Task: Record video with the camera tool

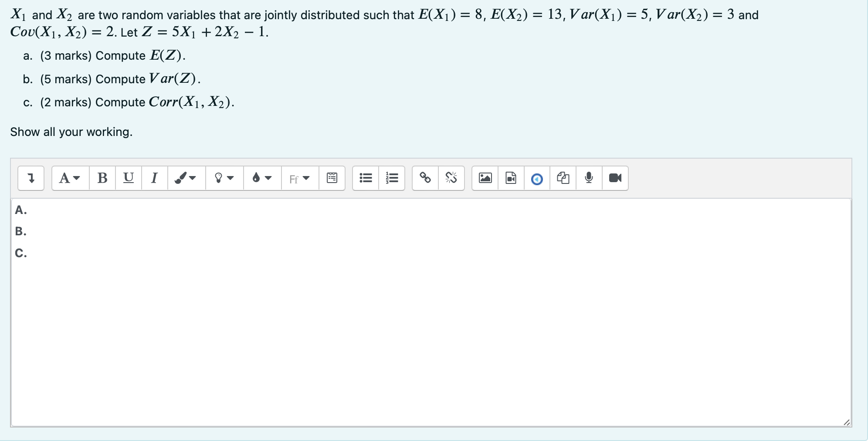Action: (x=615, y=178)
